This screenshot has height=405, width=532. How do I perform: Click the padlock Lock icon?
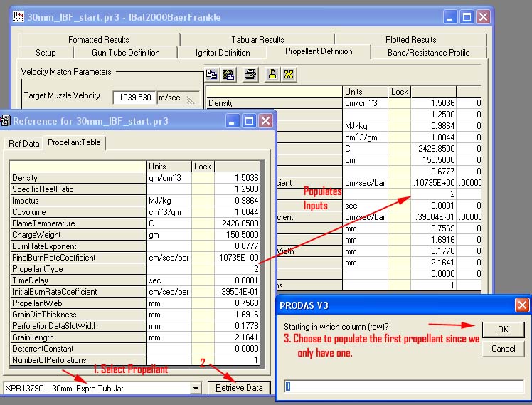point(272,74)
